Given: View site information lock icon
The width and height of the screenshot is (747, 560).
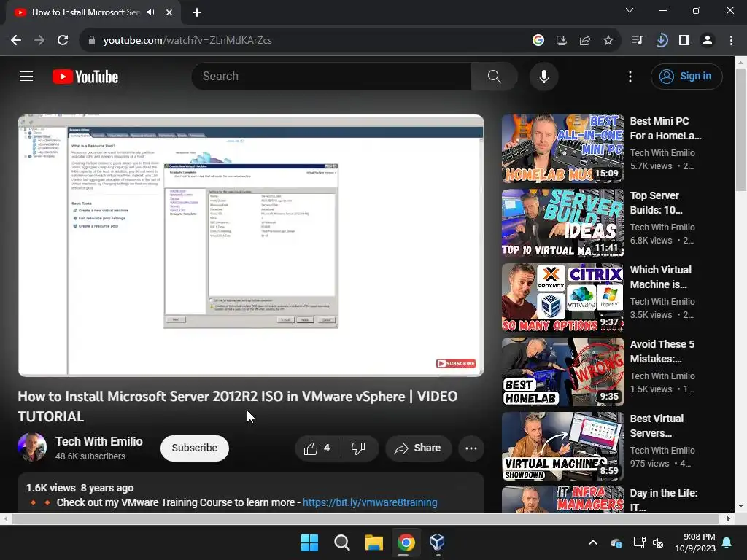Looking at the screenshot, I should coord(92,40).
